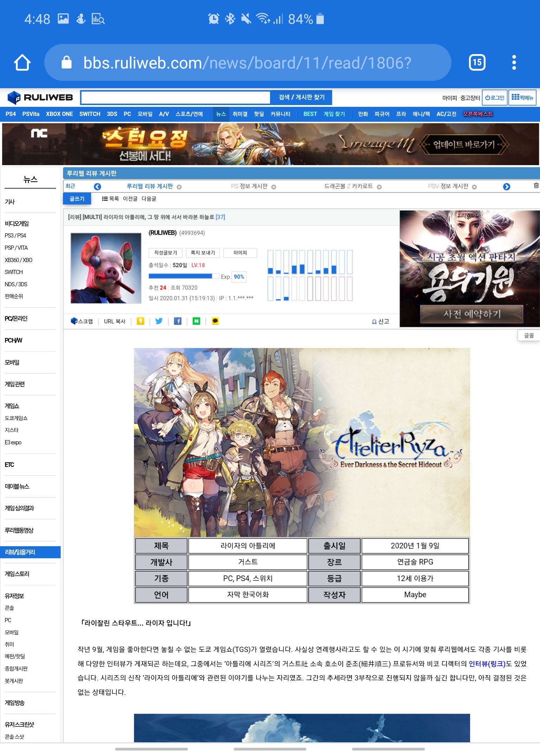The height and width of the screenshot is (756, 540).
Task: Share the article on Facebook
Action: [x=178, y=321]
